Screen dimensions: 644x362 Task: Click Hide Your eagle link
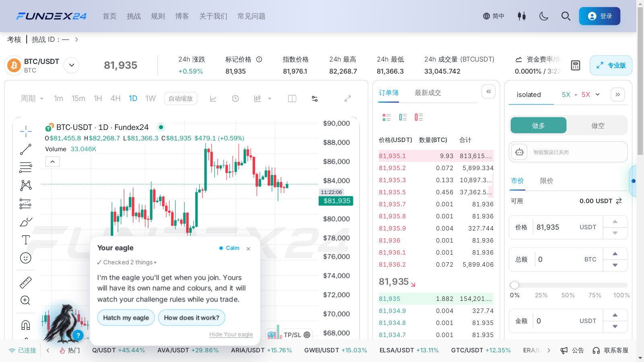(231, 335)
